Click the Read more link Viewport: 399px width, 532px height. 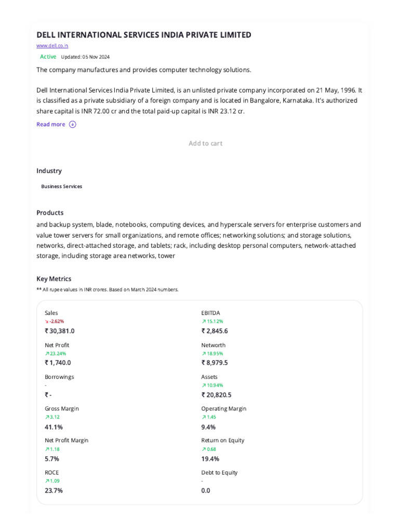[51, 124]
